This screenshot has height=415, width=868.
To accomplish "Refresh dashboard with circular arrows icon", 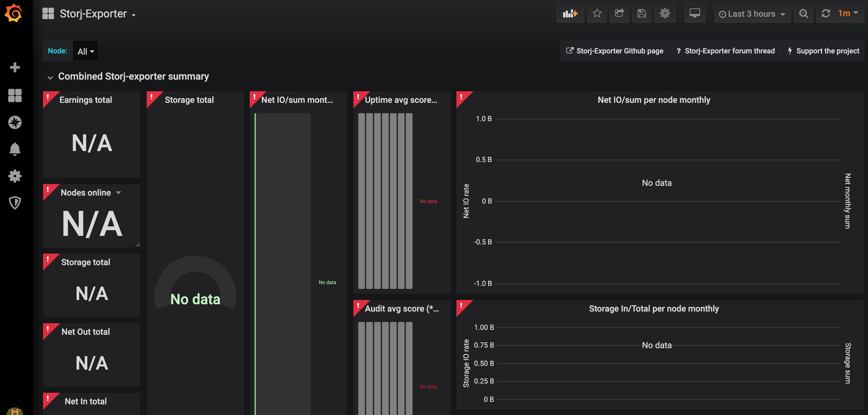I will click(826, 13).
